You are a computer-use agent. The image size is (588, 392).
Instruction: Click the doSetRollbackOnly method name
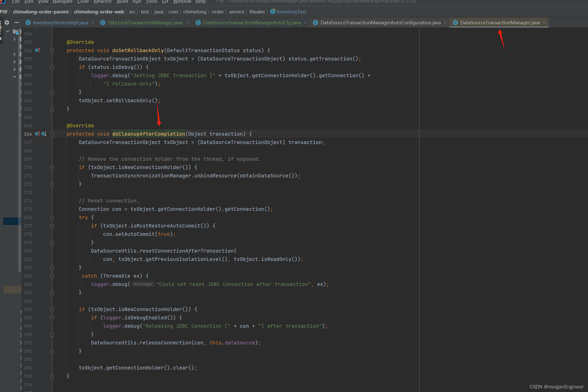coord(138,50)
